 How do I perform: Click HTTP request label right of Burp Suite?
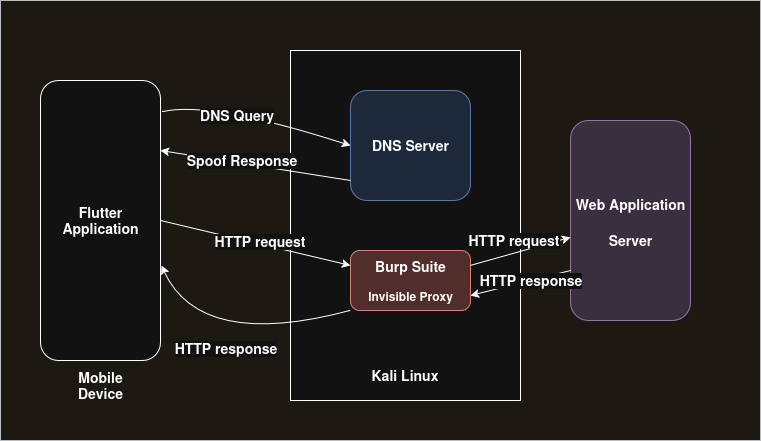[514, 241]
